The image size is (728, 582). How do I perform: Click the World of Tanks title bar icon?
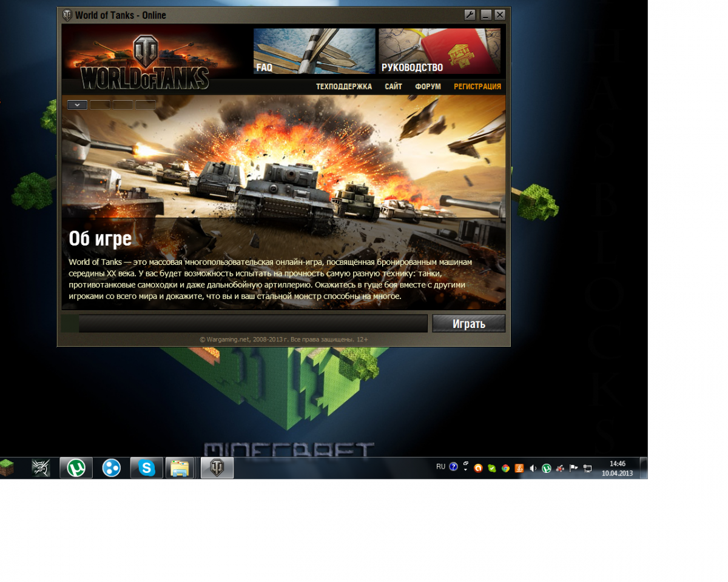[67, 15]
